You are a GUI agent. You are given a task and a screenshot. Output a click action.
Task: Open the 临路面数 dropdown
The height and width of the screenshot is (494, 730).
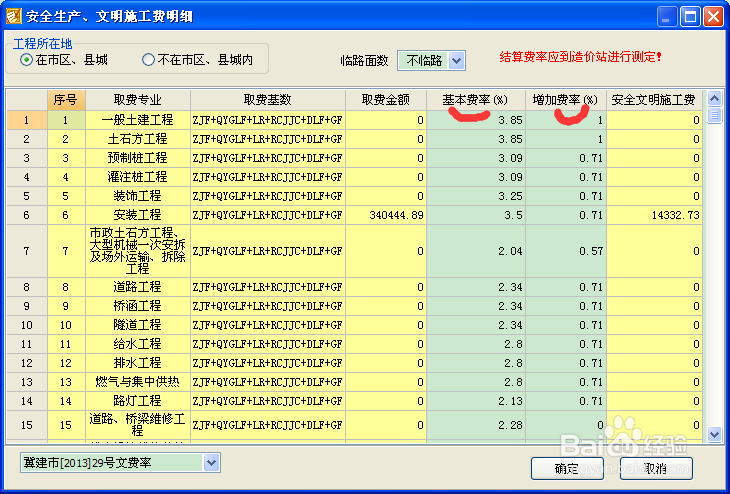click(x=457, y=61)
